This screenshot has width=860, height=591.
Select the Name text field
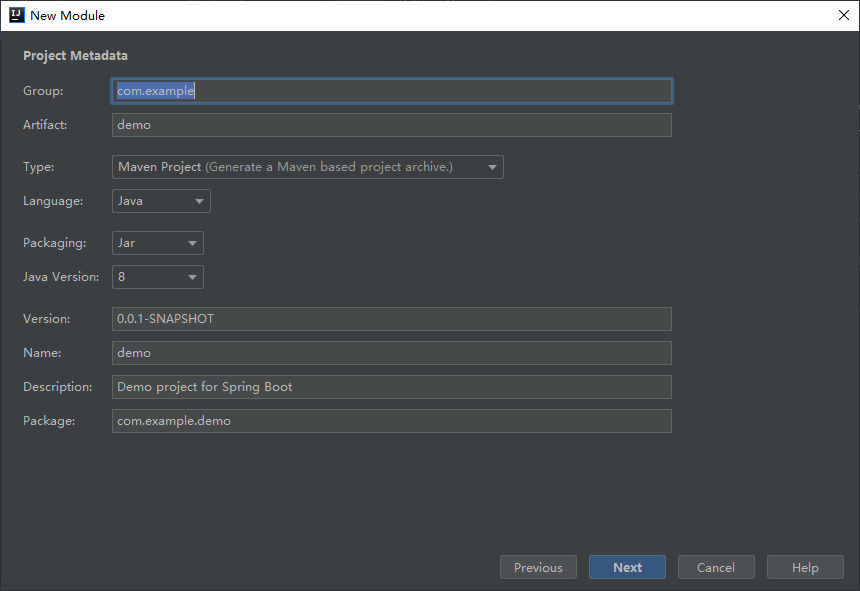391,353
